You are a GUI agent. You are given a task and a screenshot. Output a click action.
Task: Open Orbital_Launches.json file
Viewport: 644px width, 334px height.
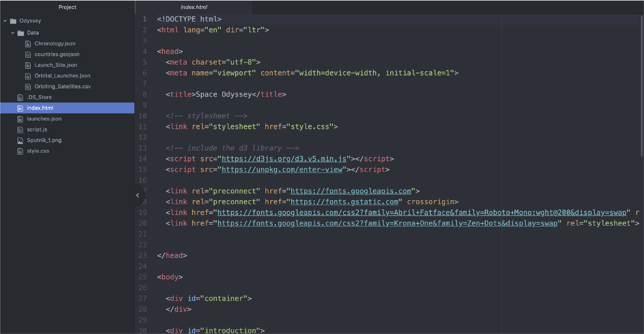62,76
